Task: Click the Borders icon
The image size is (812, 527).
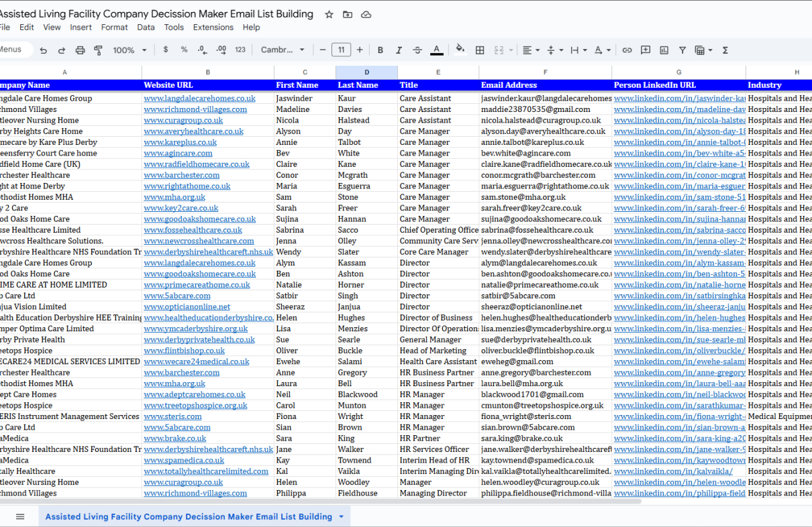Action: (480, 50)
